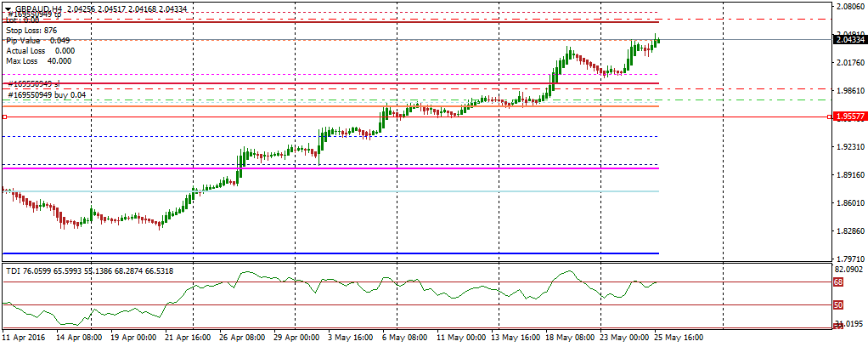This screenshot has width=868, height=347.
Task: Select the #169550949 sl order label
Action: point(34,83)
